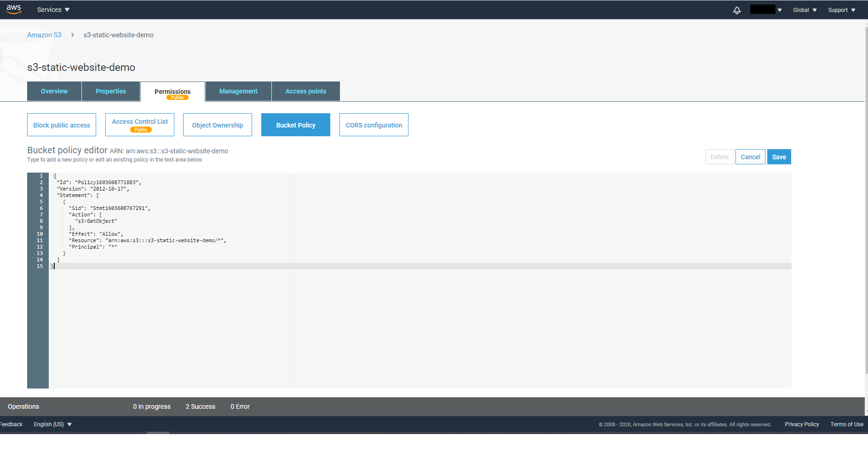868x464 pixels.
Task: View 0 In progress operations
Action: click(x=152, y=406)
